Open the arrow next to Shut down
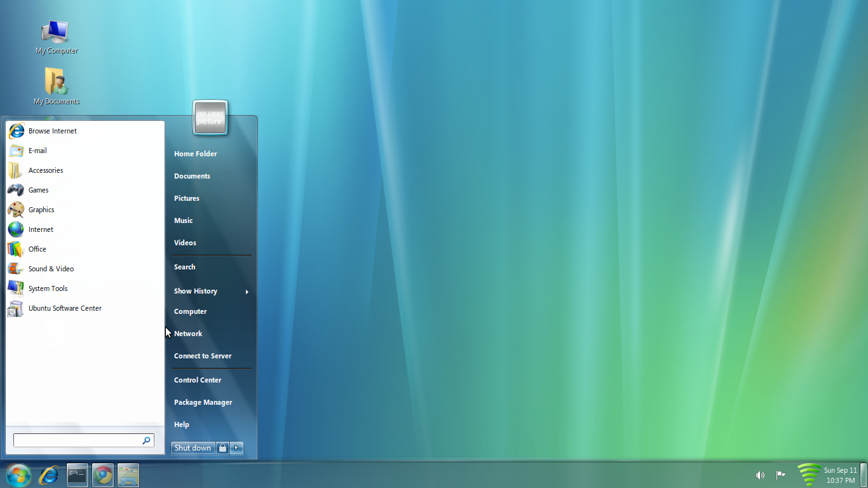The height and width of the screenshot is (488, 868). pos(236,447)
